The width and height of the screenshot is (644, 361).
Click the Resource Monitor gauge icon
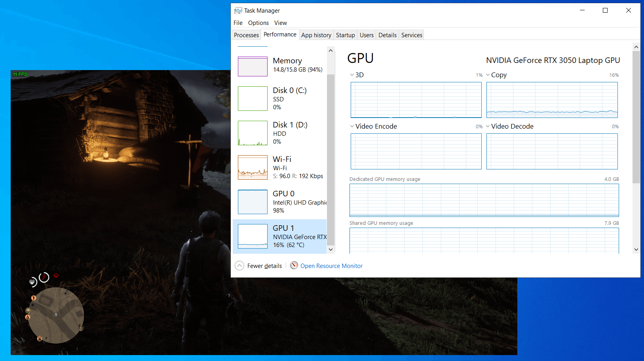[x=294, y=265]
